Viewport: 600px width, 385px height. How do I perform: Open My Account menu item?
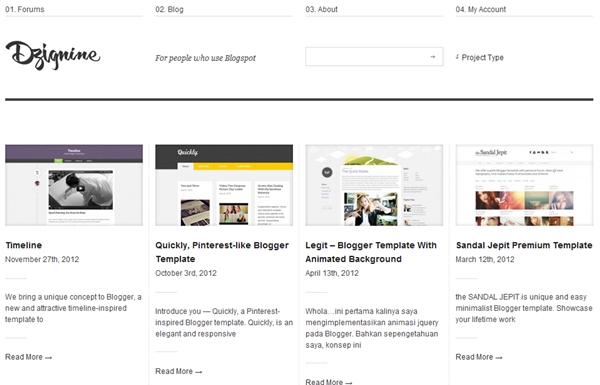481,9
